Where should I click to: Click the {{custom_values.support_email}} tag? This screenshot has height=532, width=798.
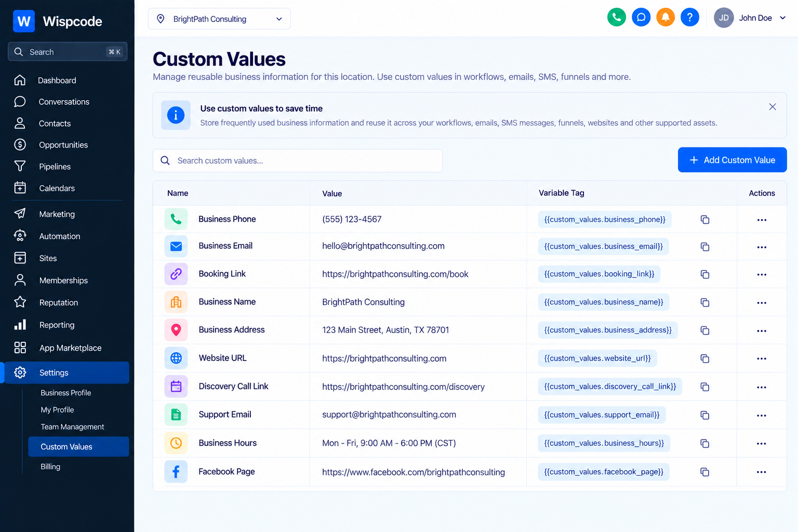click(x=602, y=415)
